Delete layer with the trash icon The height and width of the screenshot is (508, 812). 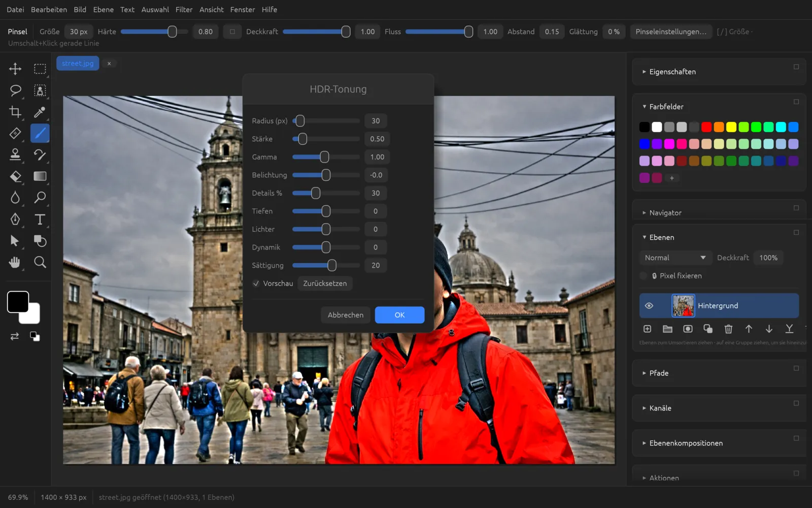pos(728,329)
